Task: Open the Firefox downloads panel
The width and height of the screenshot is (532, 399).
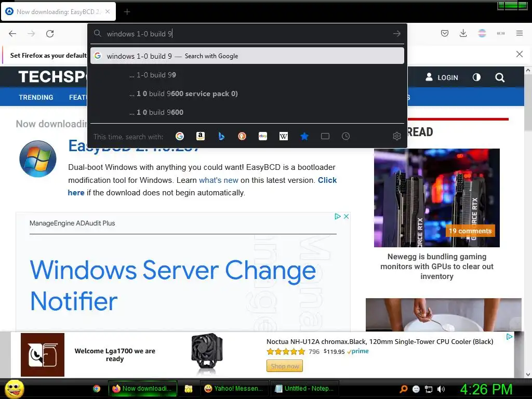Action: click(x=463, y=33)
